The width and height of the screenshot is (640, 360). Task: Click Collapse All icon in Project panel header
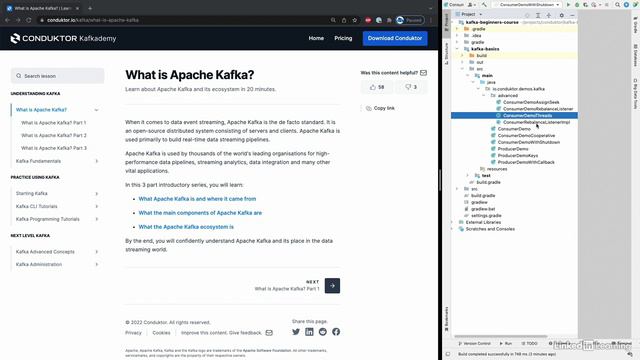pos(549,15)
